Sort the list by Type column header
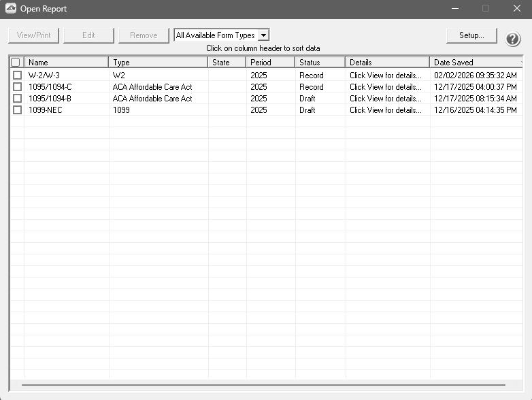Image resolution: width=532 pixels, height=400 pixels. (x=158, y=63)
